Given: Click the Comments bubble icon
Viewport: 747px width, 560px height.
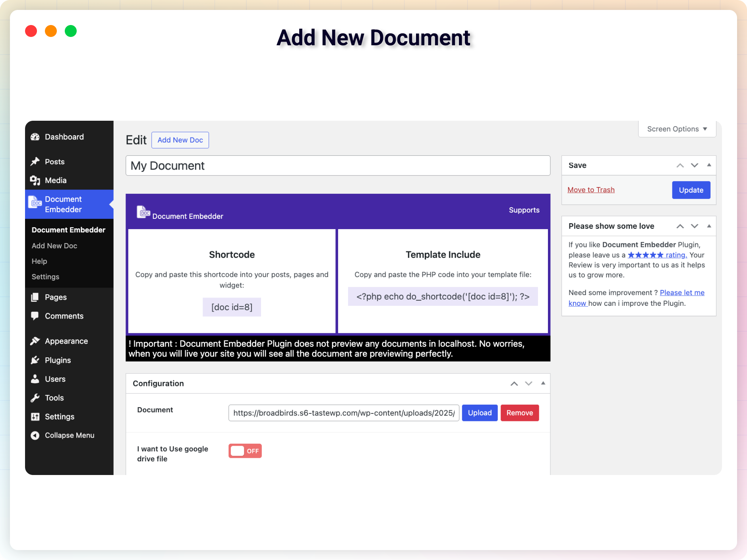Looking at the screenshot, I should [x=35, y=316].
